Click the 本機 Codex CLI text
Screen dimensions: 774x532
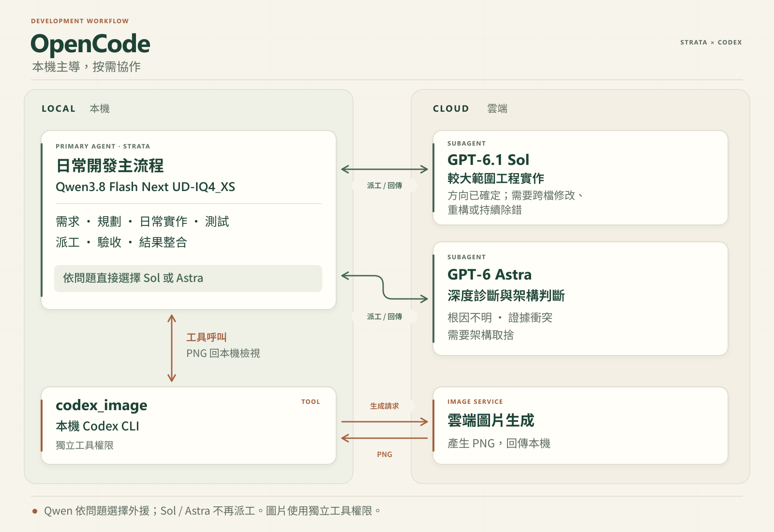[97, 426]
